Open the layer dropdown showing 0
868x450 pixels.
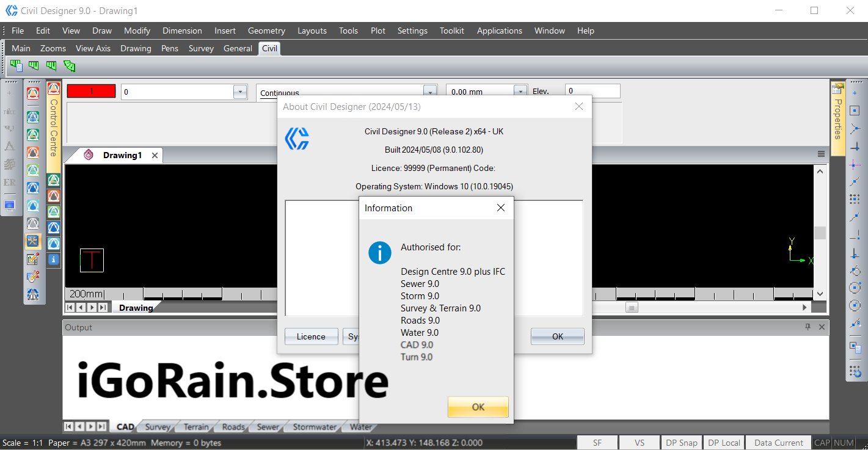tap(239, 92)
